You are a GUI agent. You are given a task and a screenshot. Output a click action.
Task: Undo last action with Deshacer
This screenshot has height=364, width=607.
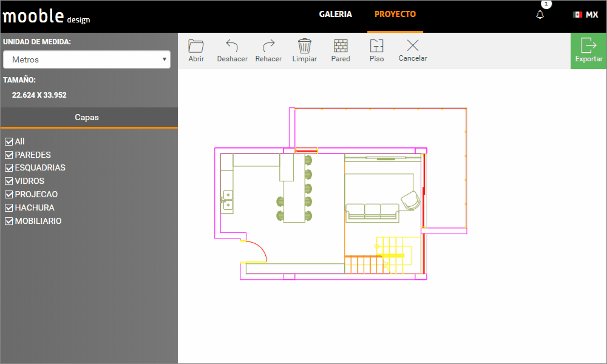click(x=232, y=51)
